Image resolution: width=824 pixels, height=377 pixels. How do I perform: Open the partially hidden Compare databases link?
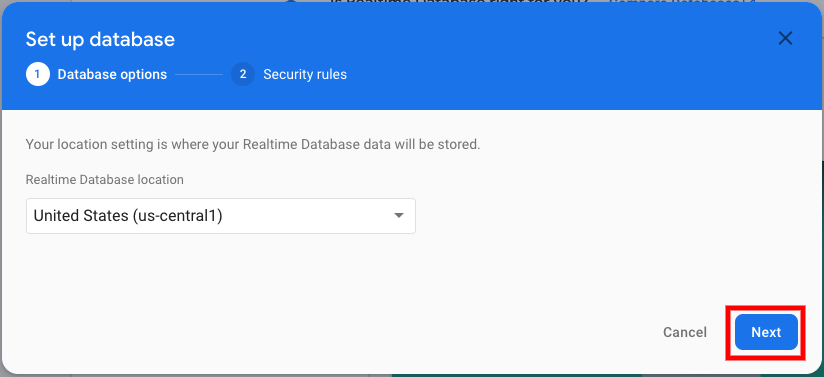pos(683,2)
